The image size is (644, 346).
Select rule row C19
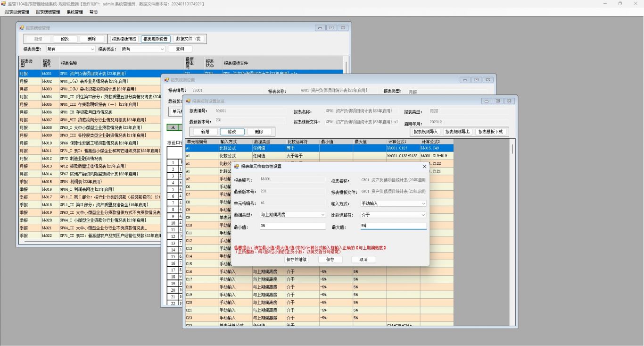click(x=319, y=295)
